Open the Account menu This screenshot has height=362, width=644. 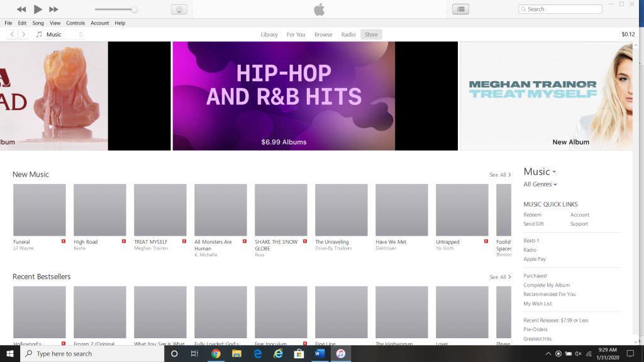(100, 23)
